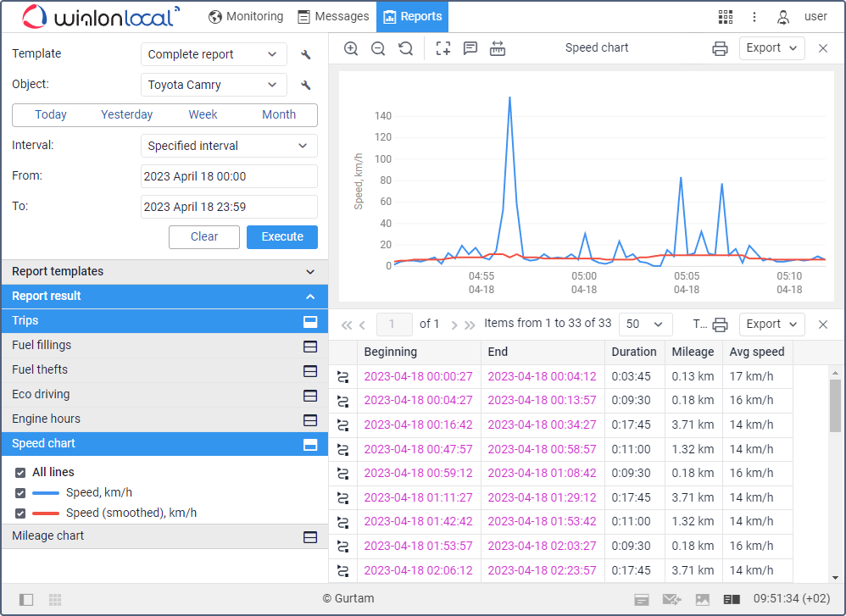Select the Today interval tab
Viewport: 846px width, 616px height.
pyautogui.click(x=51, y=115)
